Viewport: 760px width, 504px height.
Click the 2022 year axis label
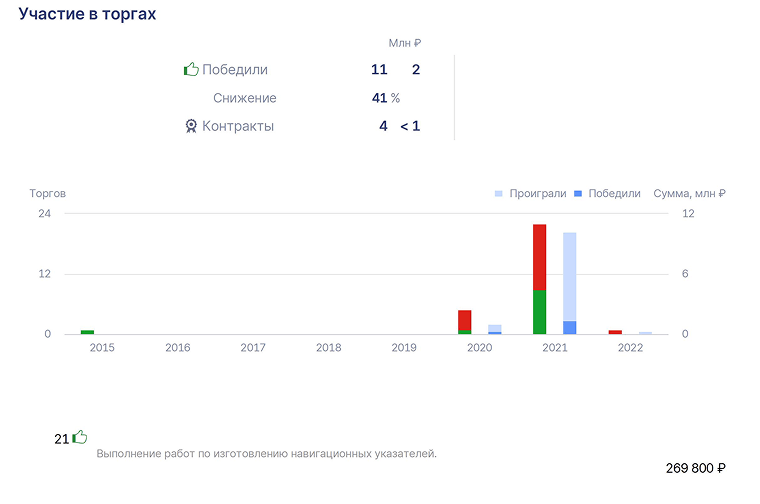point(630,347)
